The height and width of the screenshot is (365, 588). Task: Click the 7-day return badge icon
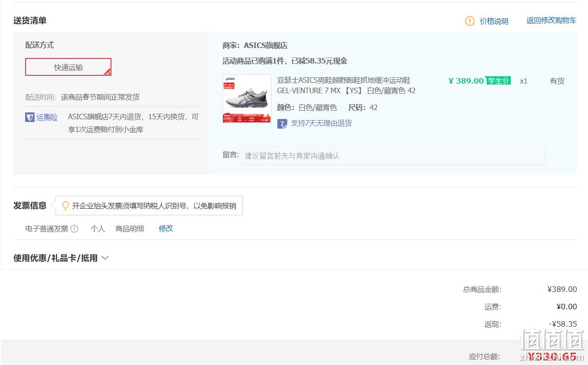coord(282,123)
